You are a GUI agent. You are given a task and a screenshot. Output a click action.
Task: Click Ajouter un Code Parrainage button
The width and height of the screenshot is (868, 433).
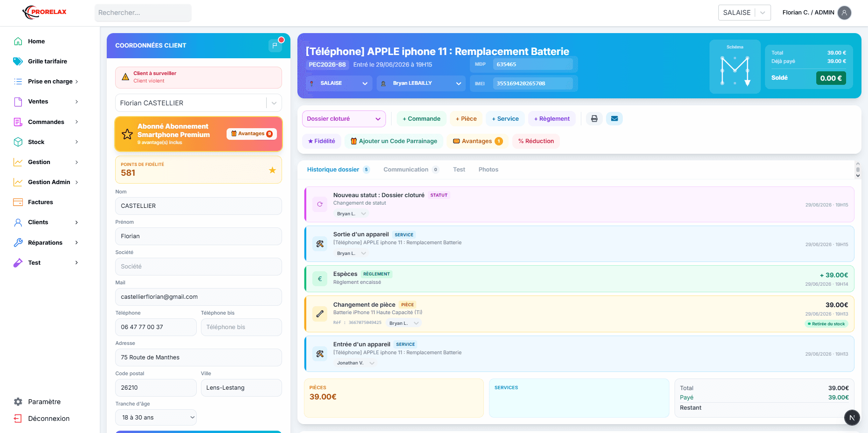[394, 141]
